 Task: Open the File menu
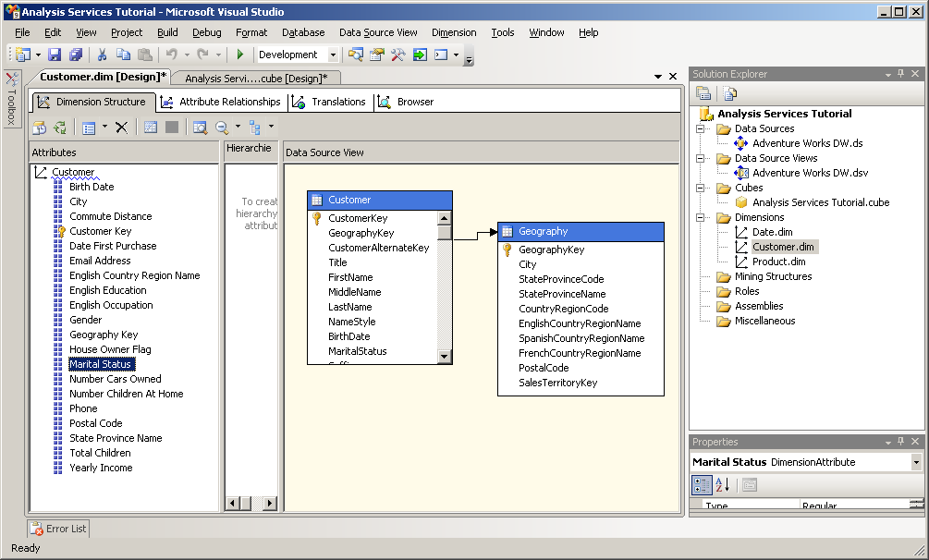(x=22, y=32)
